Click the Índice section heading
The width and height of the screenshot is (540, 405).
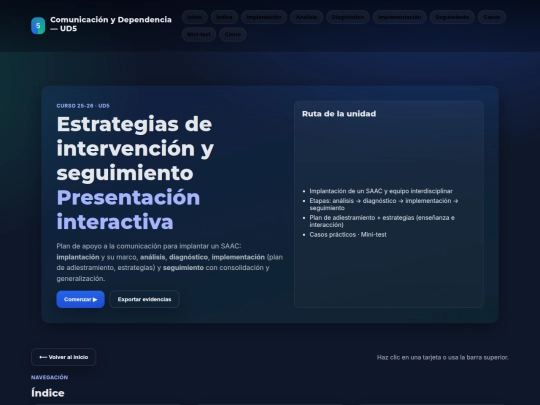[x=48, y=393]
